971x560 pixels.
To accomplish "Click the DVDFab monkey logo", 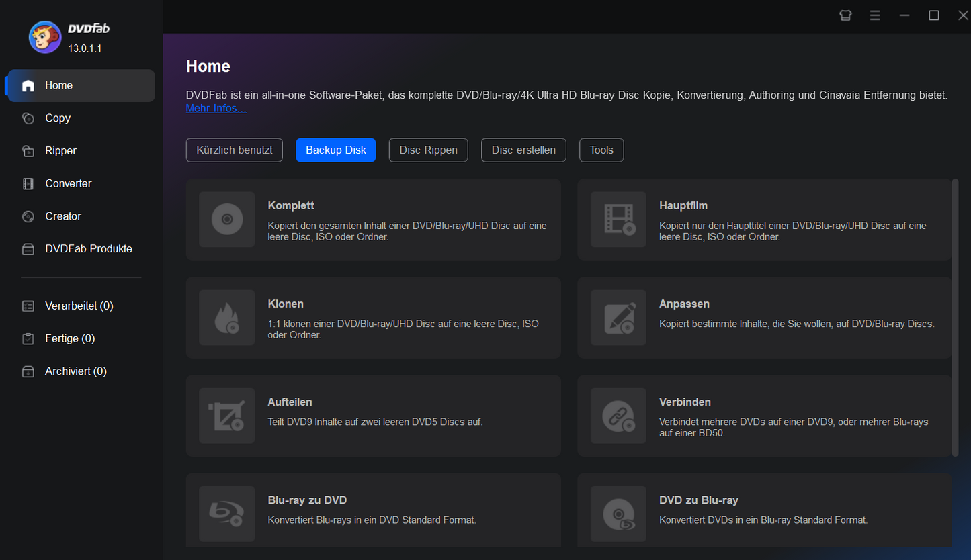I will (x=45, y=37).
